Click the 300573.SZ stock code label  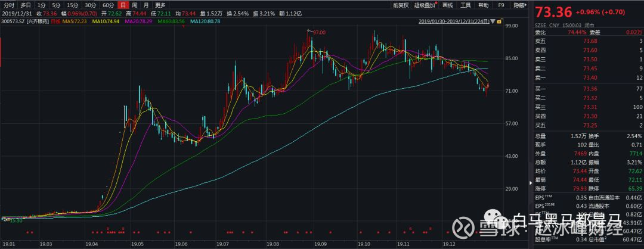click(x=13, y=21)
